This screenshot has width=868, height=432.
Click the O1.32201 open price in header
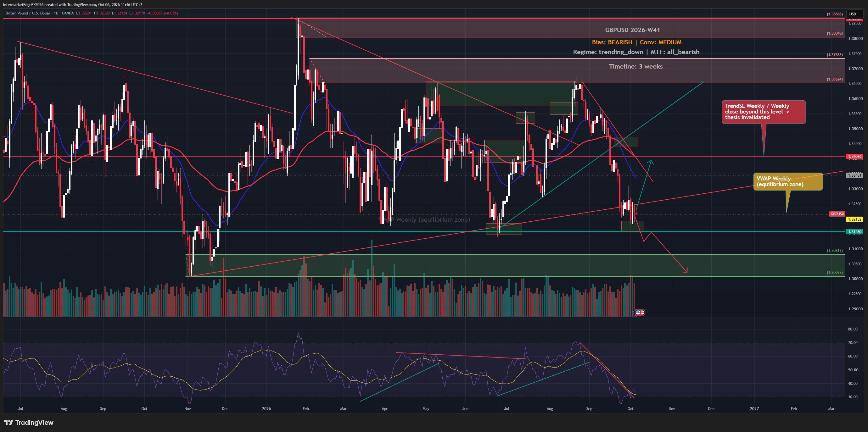(84, 13)
